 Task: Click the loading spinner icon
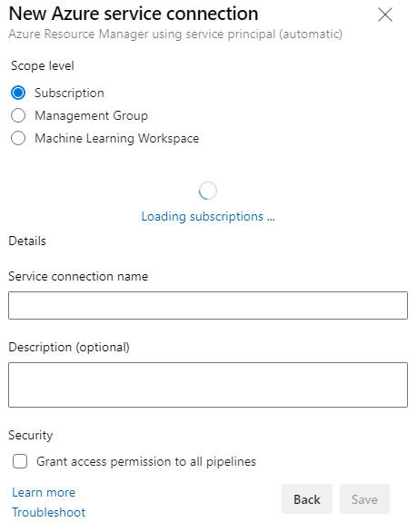(207, 191)
